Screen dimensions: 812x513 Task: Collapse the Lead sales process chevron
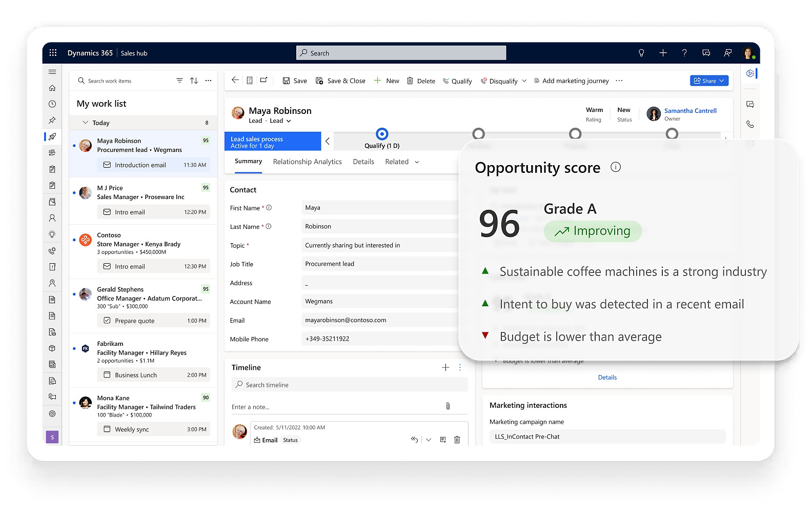coord(328,141)
